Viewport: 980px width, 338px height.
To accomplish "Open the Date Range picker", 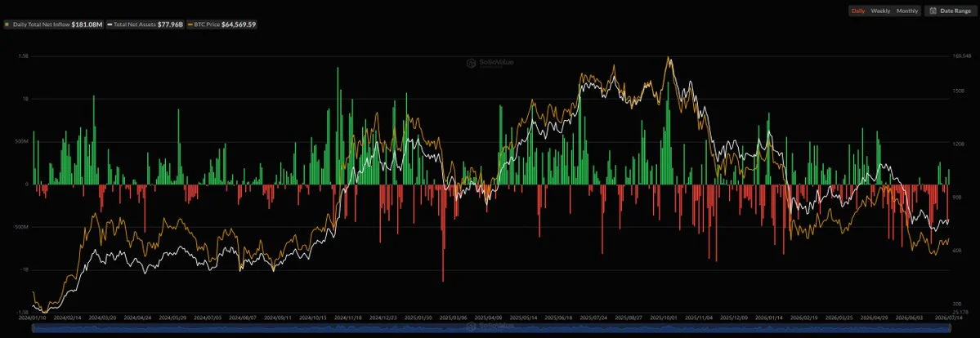I will (950, 11).
